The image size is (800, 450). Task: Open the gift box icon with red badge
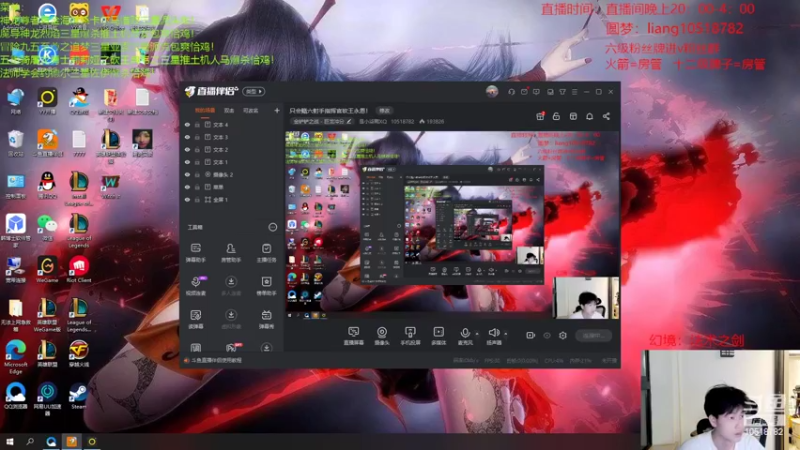click(540, 116)
